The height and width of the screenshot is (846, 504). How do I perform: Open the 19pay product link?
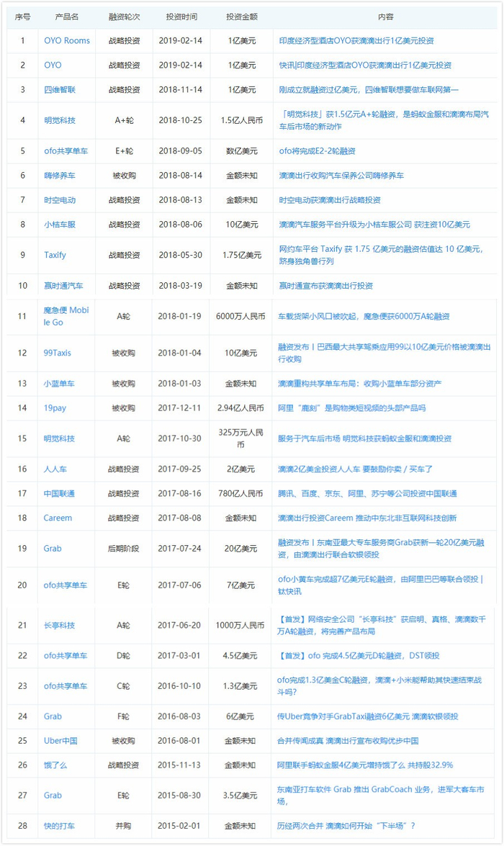click(55, 408)
